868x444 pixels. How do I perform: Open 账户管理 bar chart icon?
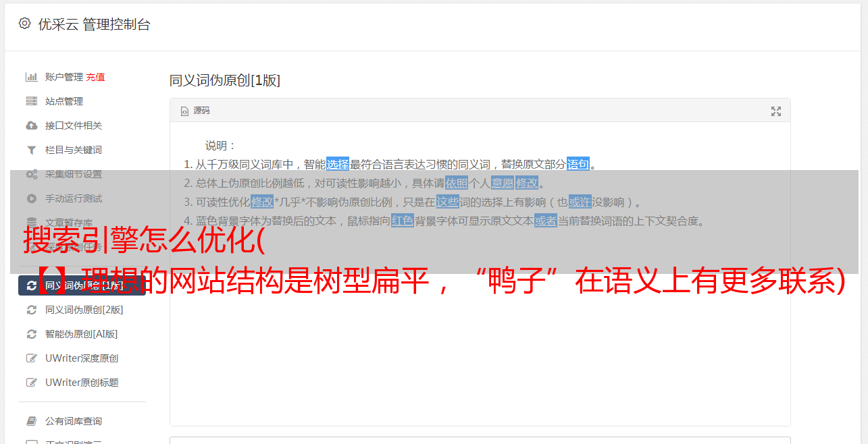(x=31, y=77)
